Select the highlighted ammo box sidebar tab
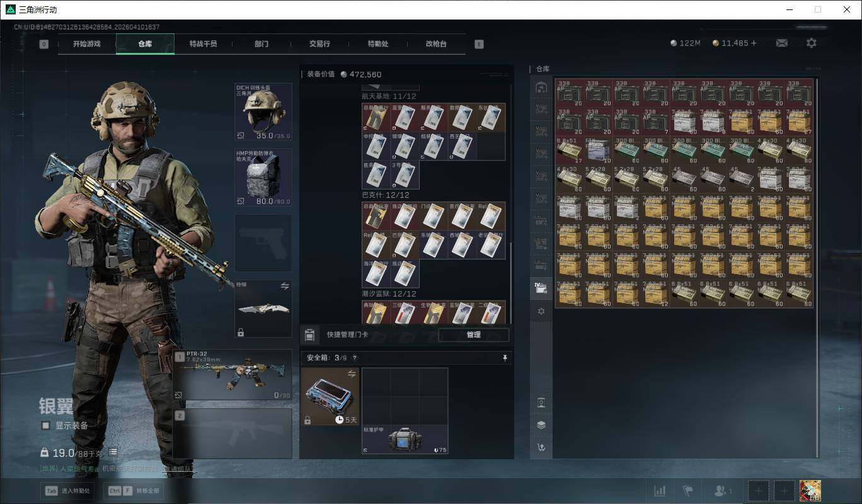862x504 pixels. [541, 289]
